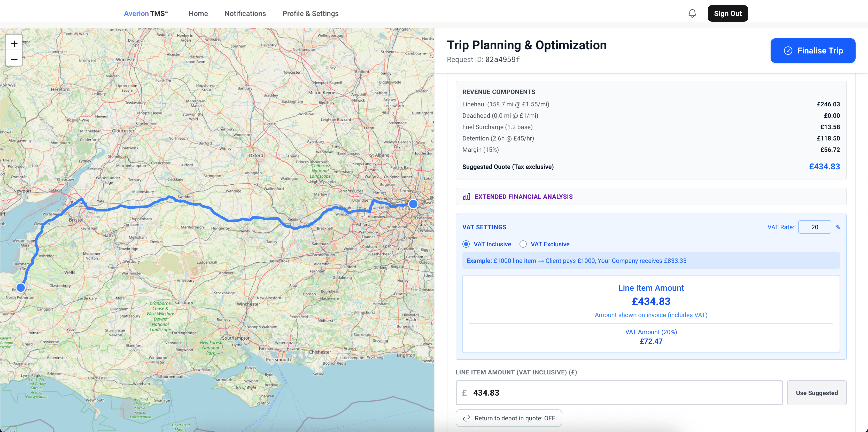The height and width of the screenshot is (432, 868).
Task: Select the London destination marker on map
Action: [x=413, y=204]
